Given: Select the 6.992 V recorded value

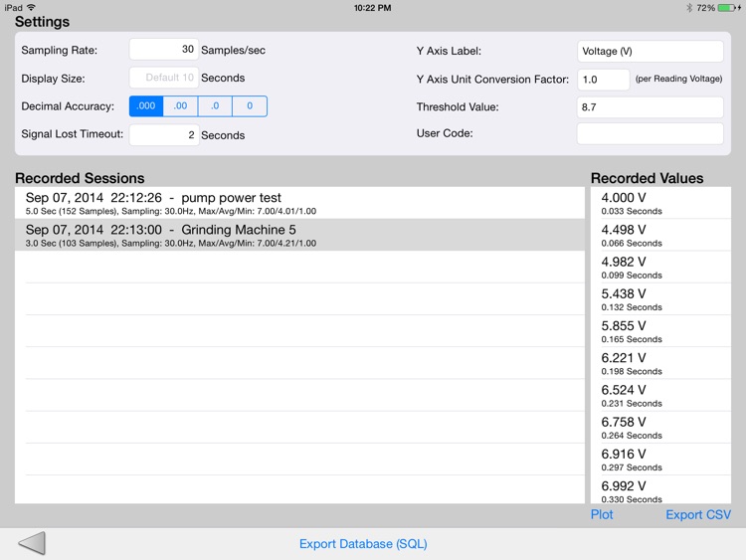Looking at the screenshot, I should pyautogui.click(x=660, y=490).
